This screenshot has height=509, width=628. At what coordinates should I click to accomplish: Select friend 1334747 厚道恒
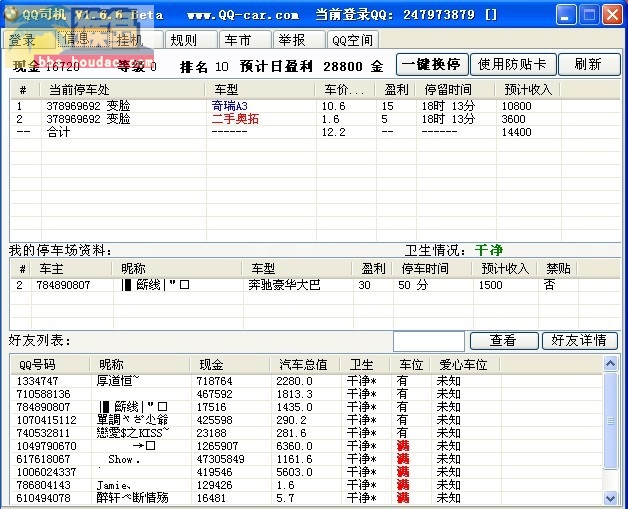pyautogui.click(x=306, y=381)
